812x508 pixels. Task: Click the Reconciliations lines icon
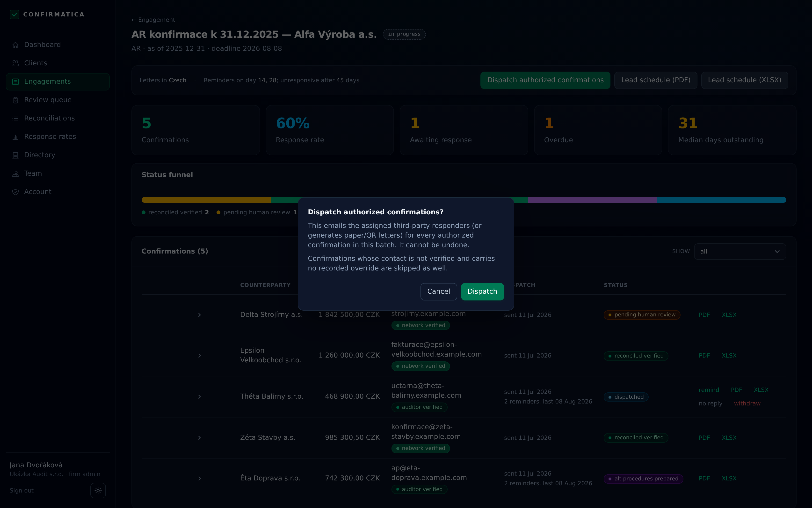[x=15, y=119]
